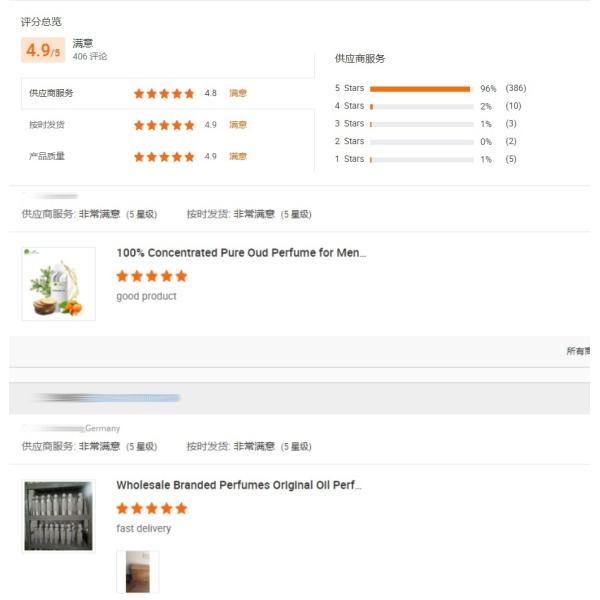Open 100% Concentrated Pure Oud Perfume link
This screenshot has height=600, width=600.
pyautogui.click(x=241, y=253)
